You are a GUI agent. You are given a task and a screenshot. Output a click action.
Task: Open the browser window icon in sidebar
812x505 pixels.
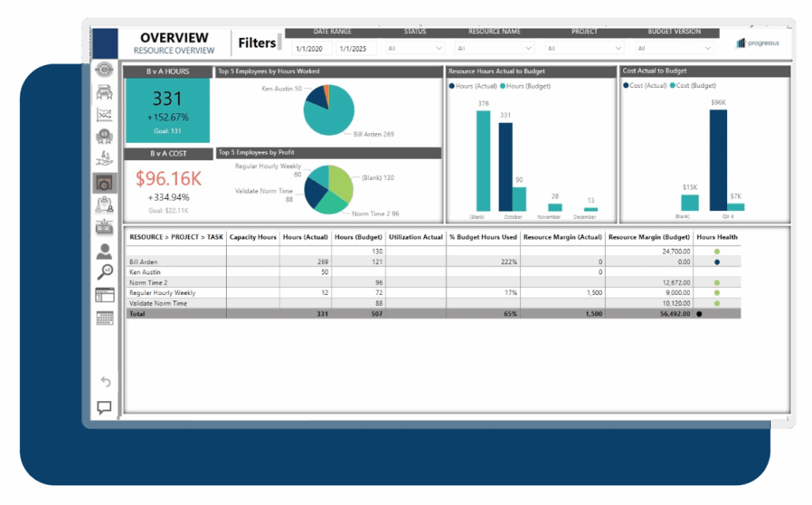click(x=105, y=296)
